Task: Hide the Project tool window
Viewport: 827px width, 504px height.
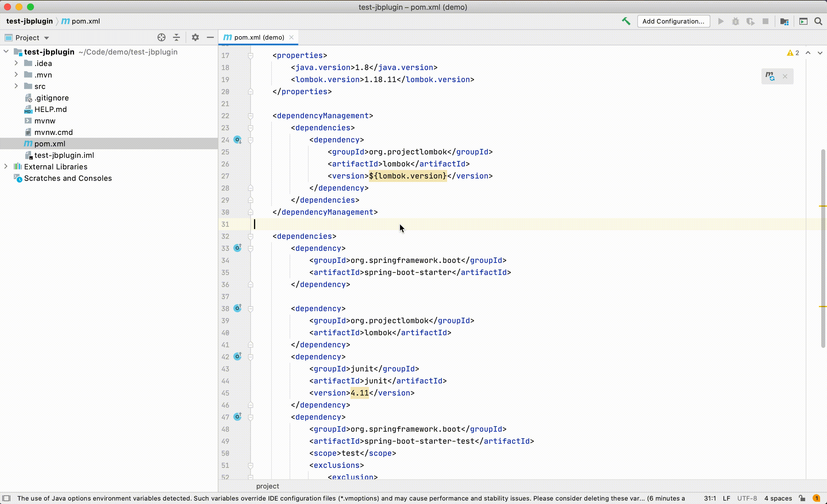Action: [210, 38]
